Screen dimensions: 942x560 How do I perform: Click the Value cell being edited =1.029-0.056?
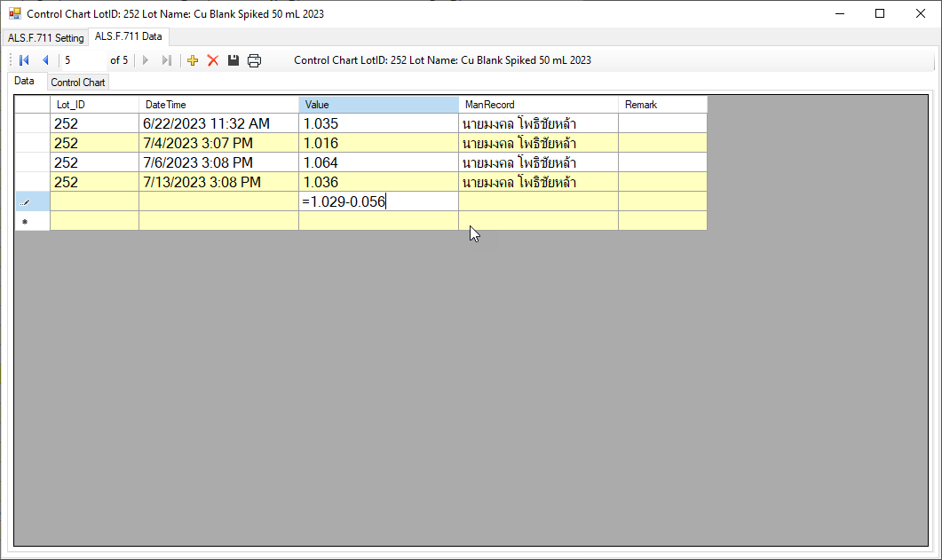click(x=378, y=201)
